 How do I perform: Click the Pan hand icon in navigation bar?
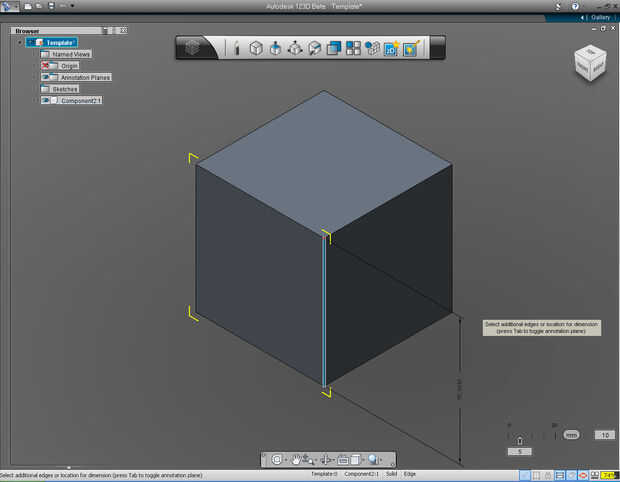click(x=297, y=459)
